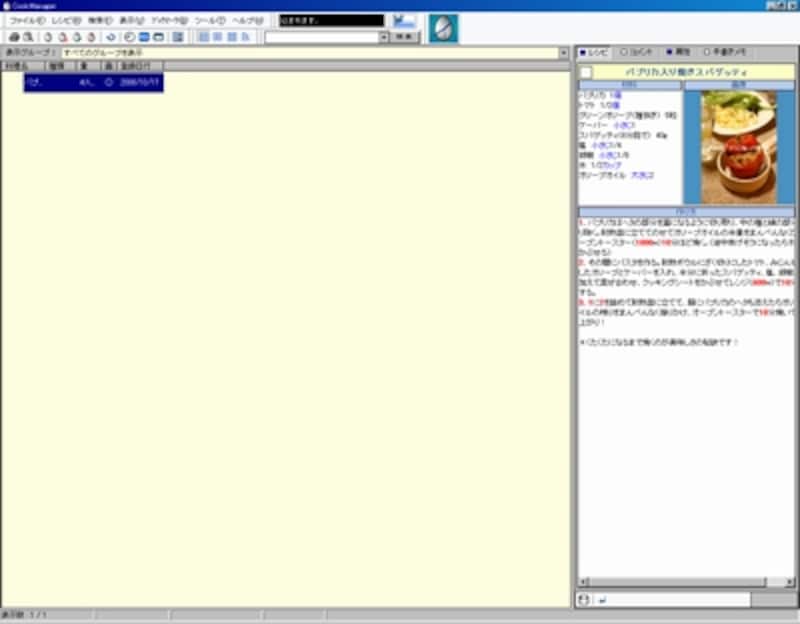Screen dimensions: 800x624
Task: Expand the toolbar search combo box arrow
Action: (383, 37)
